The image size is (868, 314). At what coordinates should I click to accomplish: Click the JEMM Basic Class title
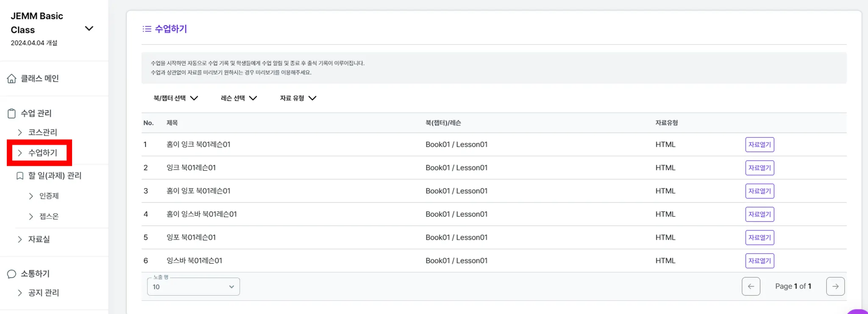pos(37,23)
